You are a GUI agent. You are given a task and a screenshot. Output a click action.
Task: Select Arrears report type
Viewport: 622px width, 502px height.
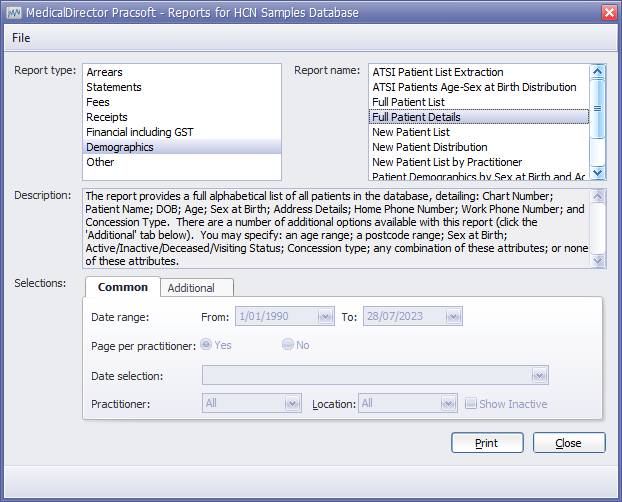pos(105,72)
